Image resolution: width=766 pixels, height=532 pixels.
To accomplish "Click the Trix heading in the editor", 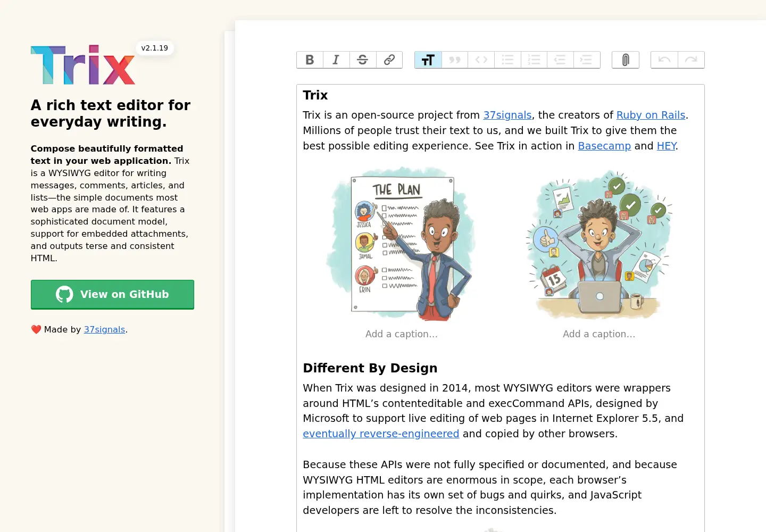I will click(315, 95).
